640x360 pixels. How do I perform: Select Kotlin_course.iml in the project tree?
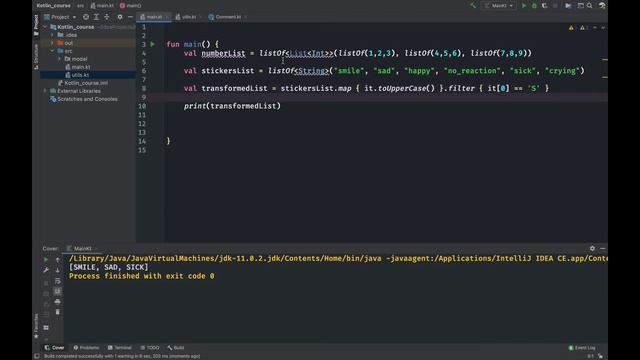pyautogui.click(x=83, y=83)
